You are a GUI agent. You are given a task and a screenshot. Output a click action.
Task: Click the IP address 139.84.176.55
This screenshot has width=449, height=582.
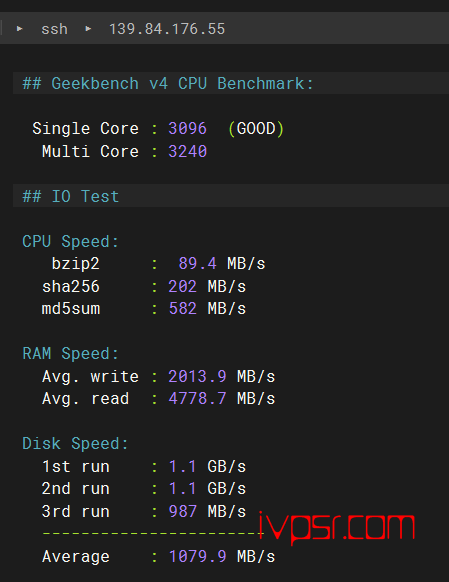pos(167,29)
